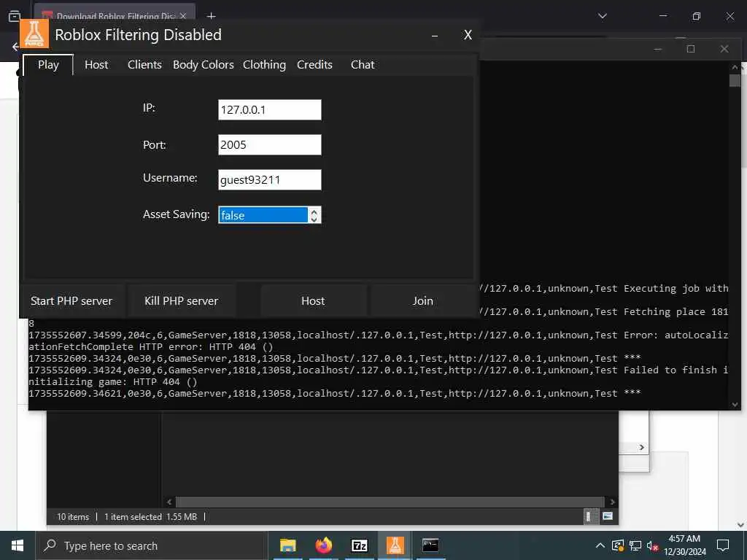Open Firefox from the taskbar
The height and width of the screenshot is (560, 747).
(323, 545)
